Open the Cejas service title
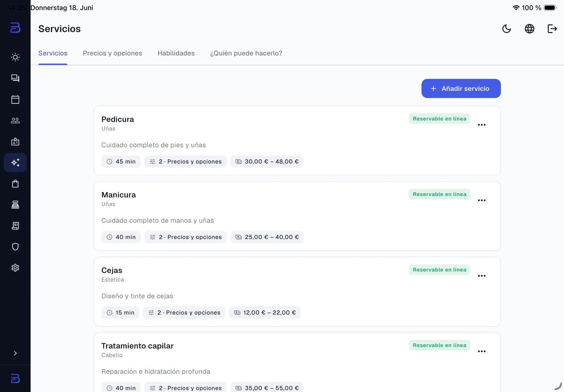This screenshot has width=564, height=392. (x=112, y=270)
